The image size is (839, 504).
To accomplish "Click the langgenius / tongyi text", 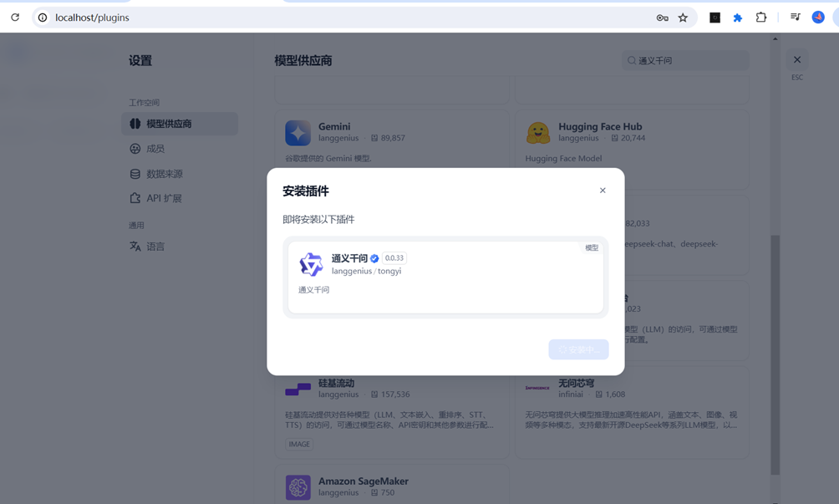I will click(x=367, y=272).
